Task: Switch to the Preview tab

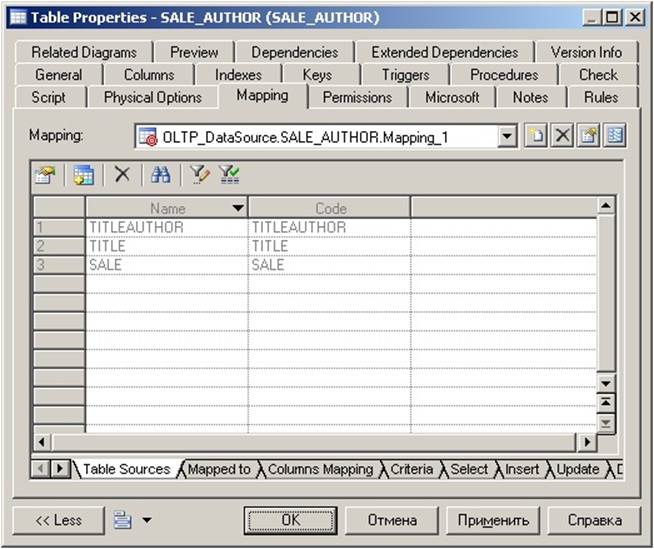Action: click(194, 52)
